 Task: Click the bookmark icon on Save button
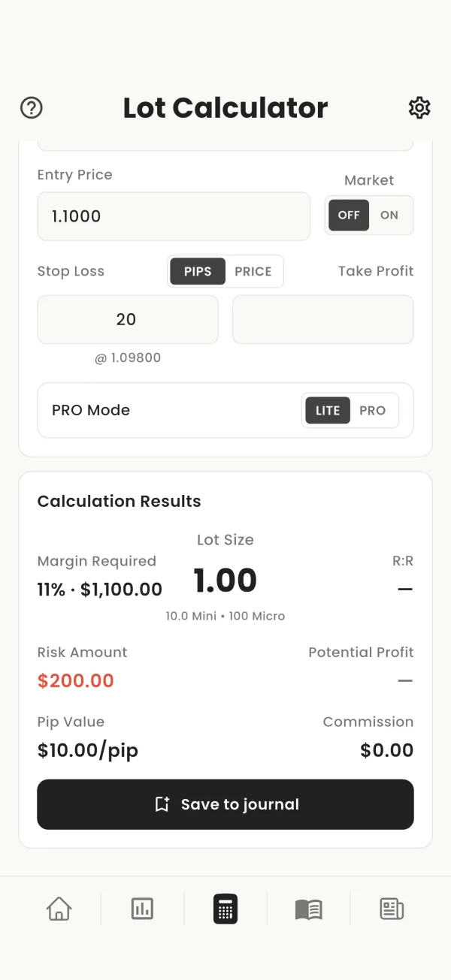pos(162,804)
